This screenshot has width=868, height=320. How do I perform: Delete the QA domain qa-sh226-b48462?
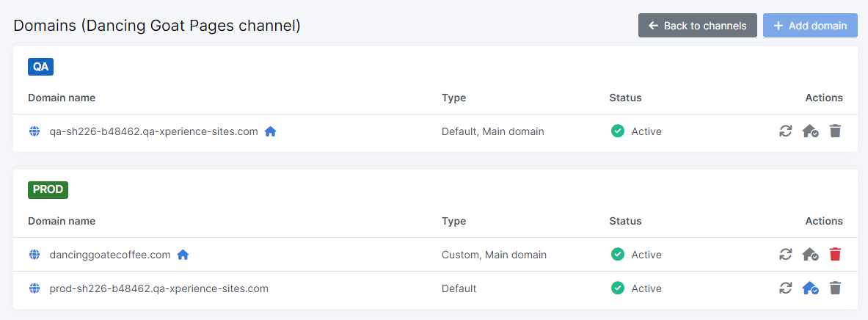point(835,131)
